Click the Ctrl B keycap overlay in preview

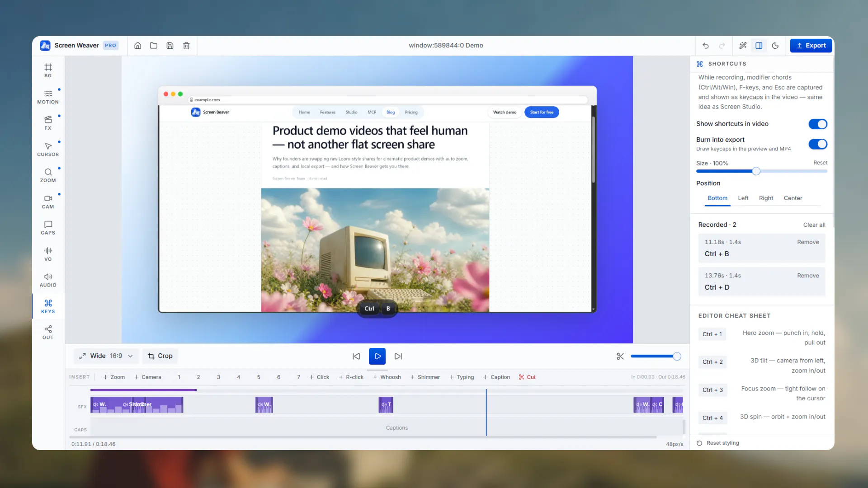tap(377, 309)
